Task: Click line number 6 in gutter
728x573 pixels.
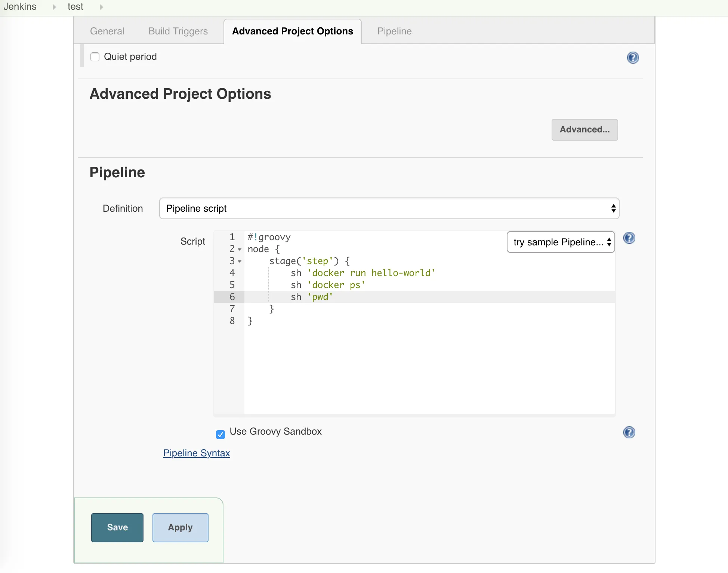Action: click(x=232, y=297)
